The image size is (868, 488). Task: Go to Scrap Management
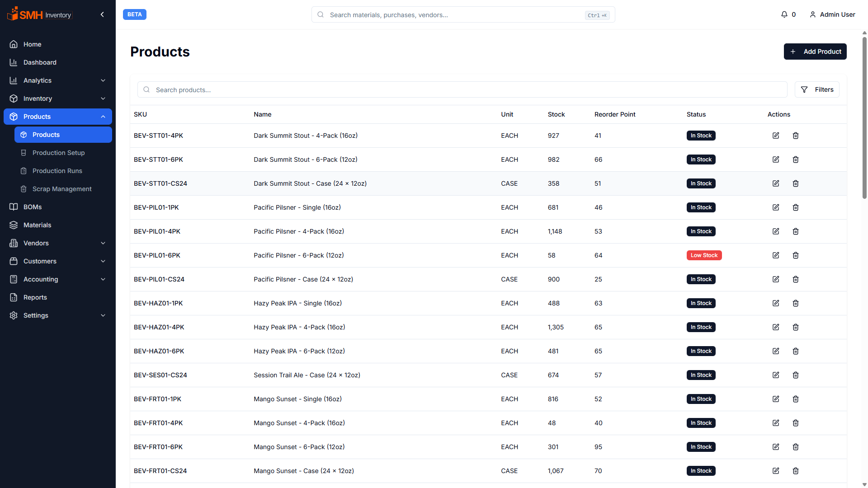point(62,189)
